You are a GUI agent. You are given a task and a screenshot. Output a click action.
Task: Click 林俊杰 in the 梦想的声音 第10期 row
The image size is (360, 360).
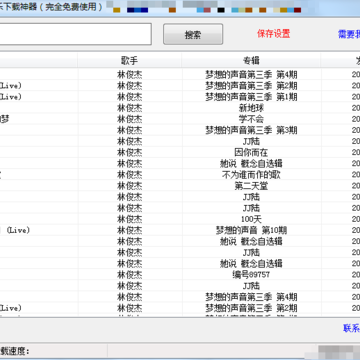130,230
